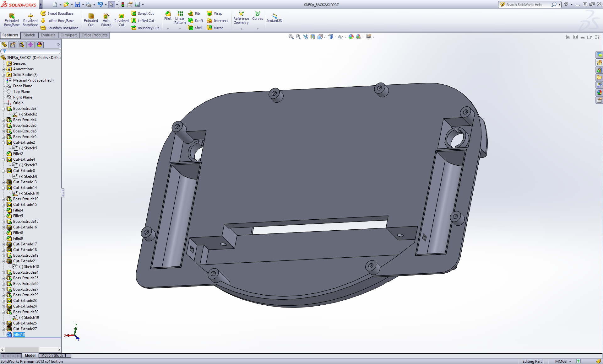Screen dimensions: 603x364
Task: Apply the Fillet tool
Action: point(168,16)
